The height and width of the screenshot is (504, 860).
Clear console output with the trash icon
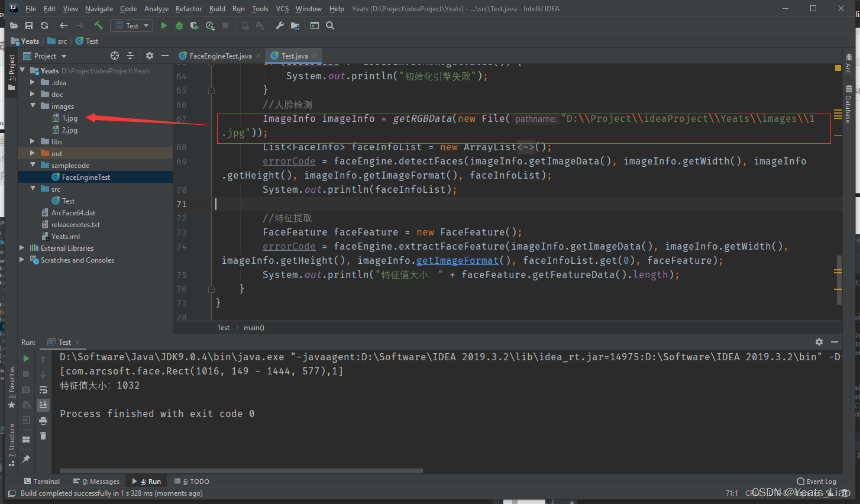(43, 436)
